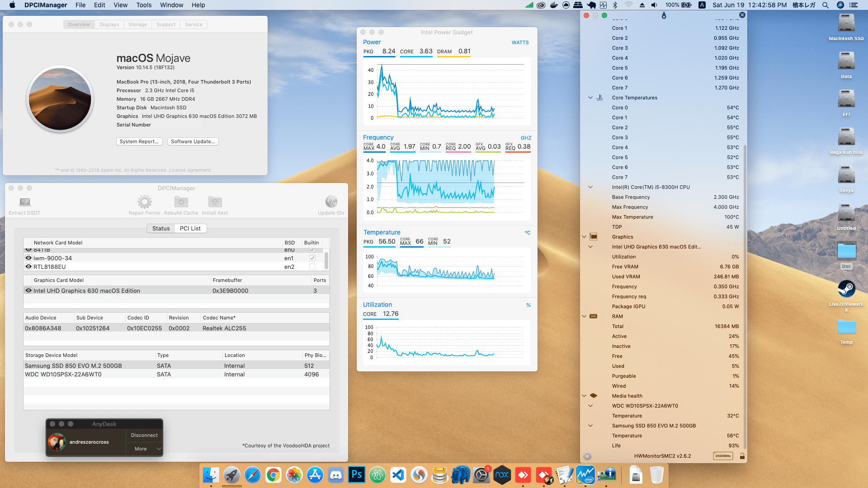Click the Core Temperatures sensor icon

tap(600, 98)
